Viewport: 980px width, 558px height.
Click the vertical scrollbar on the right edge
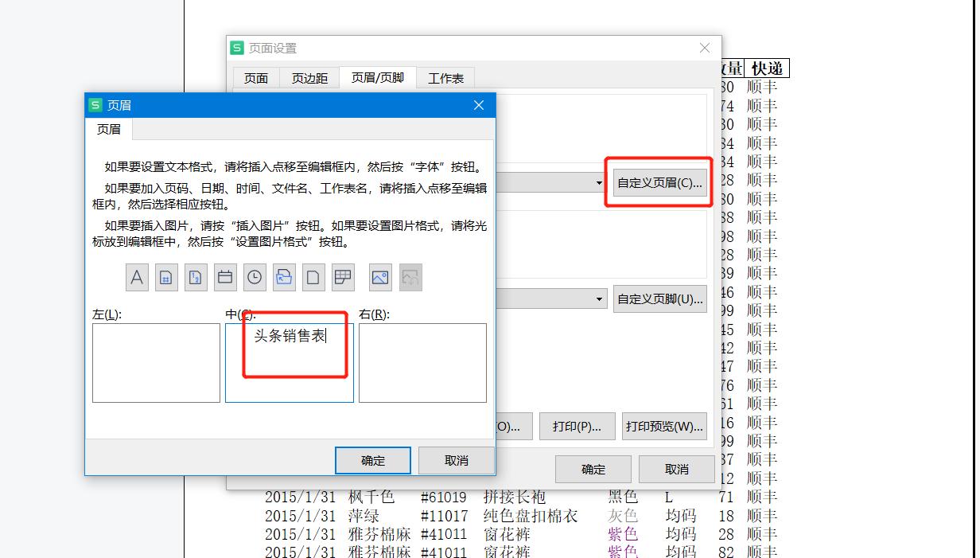[x=974, y=279]
